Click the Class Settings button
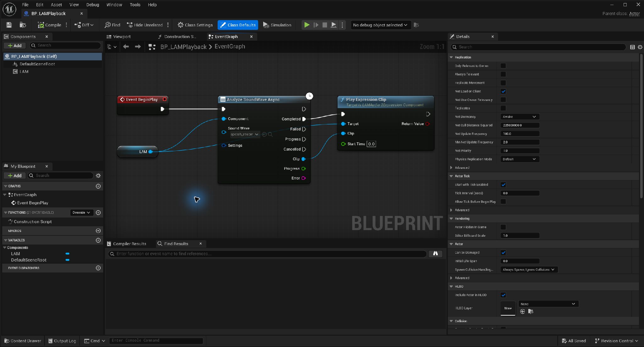644x347 pixels. pyautogui.click(x=195, y=25)
